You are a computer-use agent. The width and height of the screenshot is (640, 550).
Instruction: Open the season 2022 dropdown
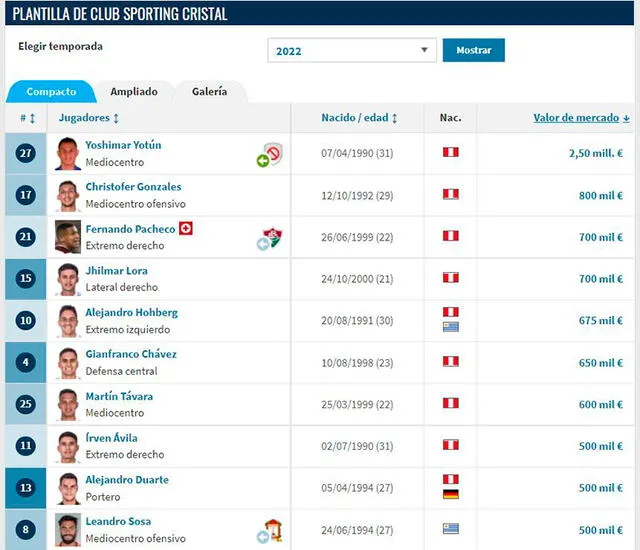click(x=352, y=51)
